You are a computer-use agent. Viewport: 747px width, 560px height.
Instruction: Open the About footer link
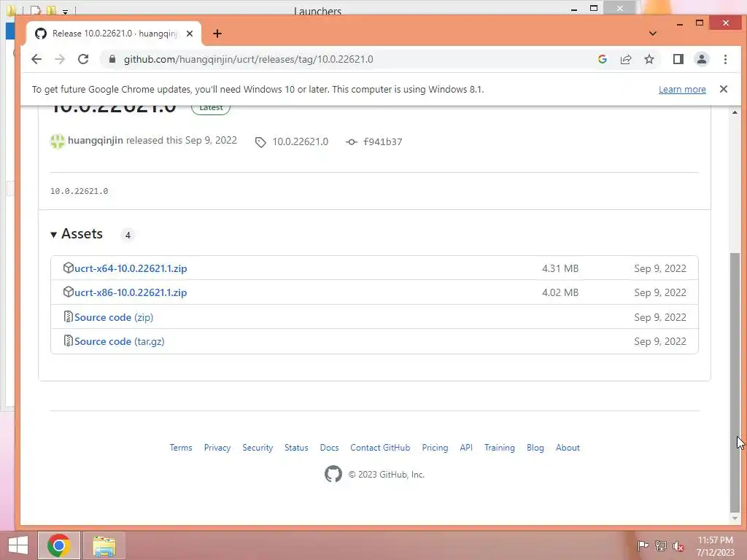(568, 448)
